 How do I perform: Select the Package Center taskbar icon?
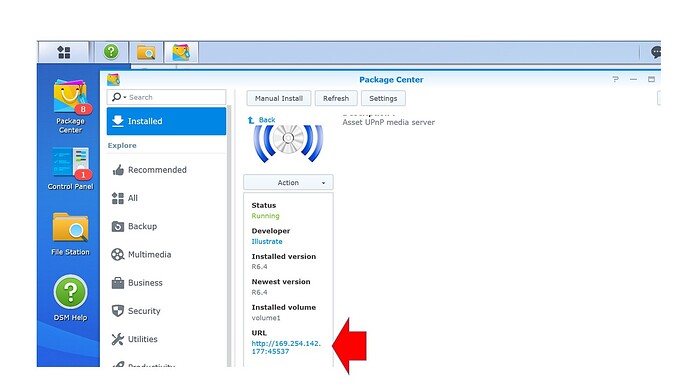(x=181, y=52)
